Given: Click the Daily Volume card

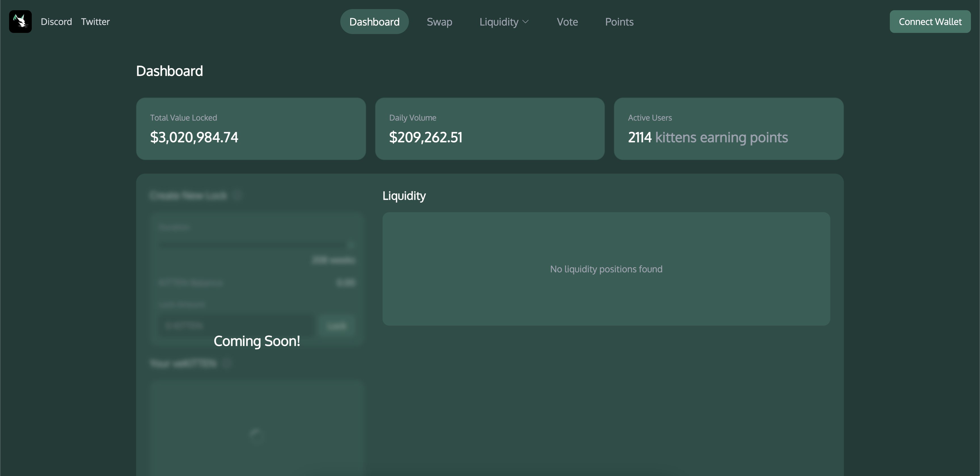Looking at the screenshot, I should pos(490,129).
